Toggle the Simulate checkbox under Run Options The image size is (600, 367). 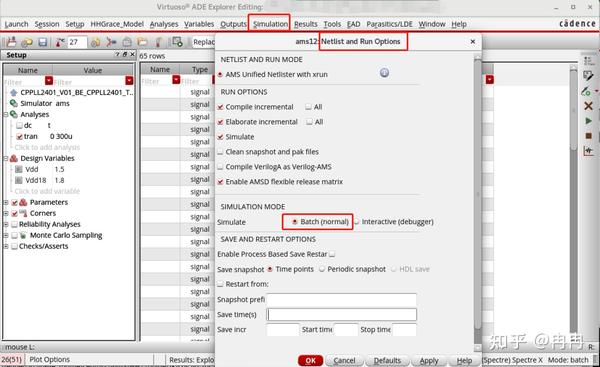pos(220,137)
